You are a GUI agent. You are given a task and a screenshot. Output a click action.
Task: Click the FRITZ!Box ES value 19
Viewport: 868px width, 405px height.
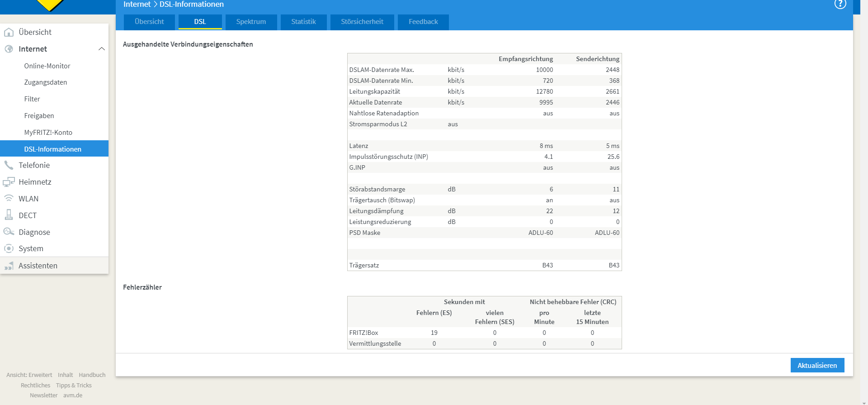click(x=434, y=333)
